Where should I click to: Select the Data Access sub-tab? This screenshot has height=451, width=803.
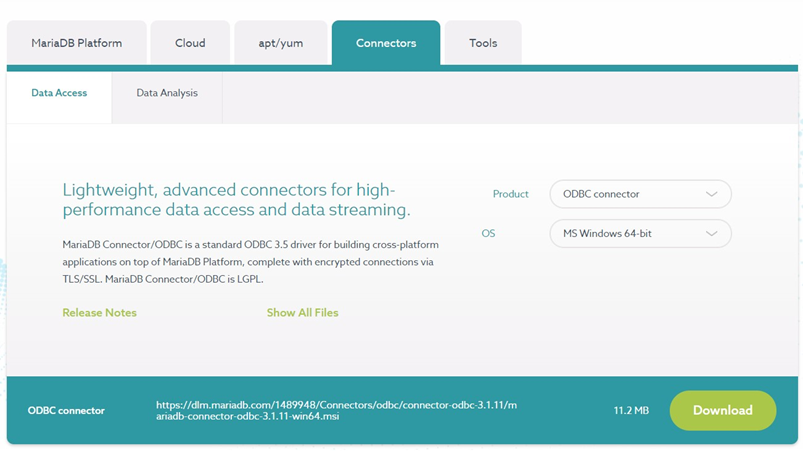(x=59, y=93)
